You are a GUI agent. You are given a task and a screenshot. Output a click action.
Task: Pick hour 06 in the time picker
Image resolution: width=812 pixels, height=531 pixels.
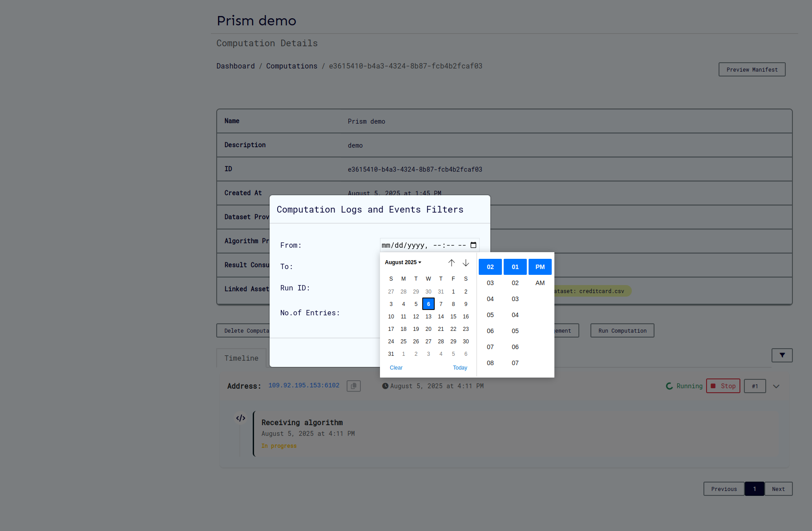[x=490, y=331]
